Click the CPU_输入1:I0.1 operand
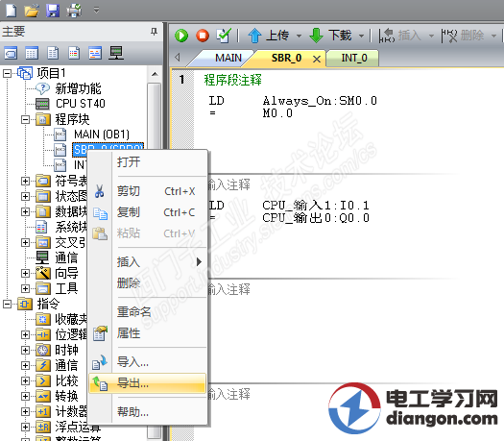504x441 pixels. (316, 206)
